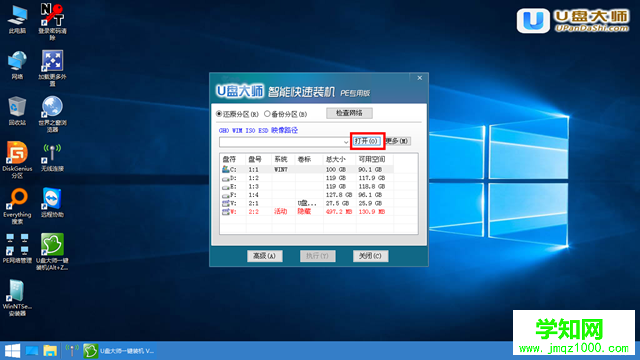Click the 1:4 disk number cell
The height and width of the screenshot is (360, 640).
coord(253,195)
